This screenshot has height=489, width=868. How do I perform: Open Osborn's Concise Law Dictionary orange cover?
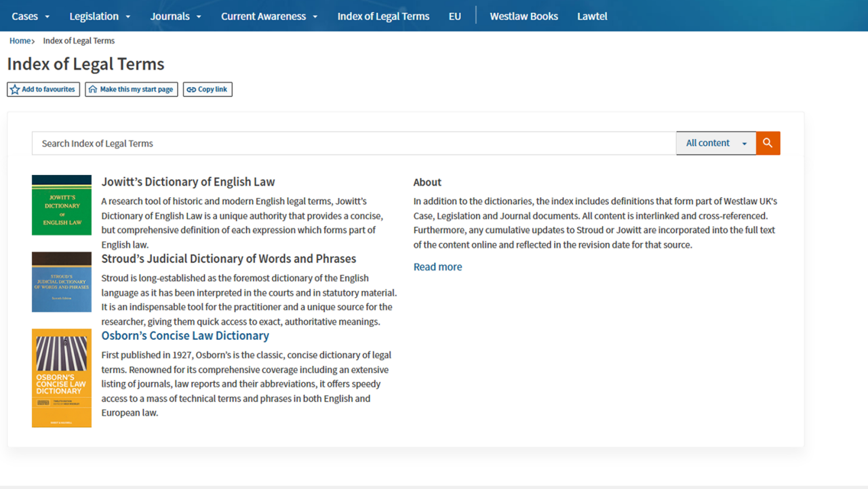click(62, 378)
